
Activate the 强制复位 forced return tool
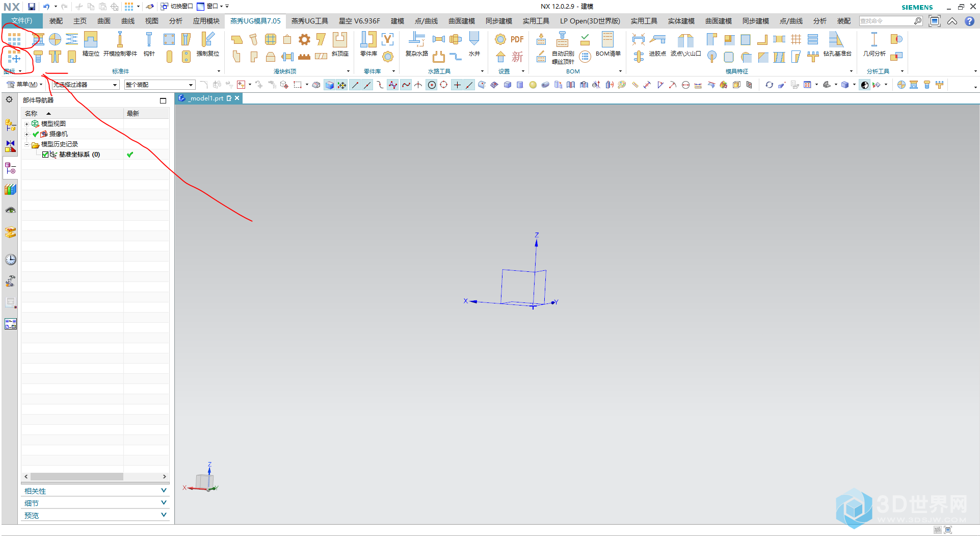pos(208,44)
